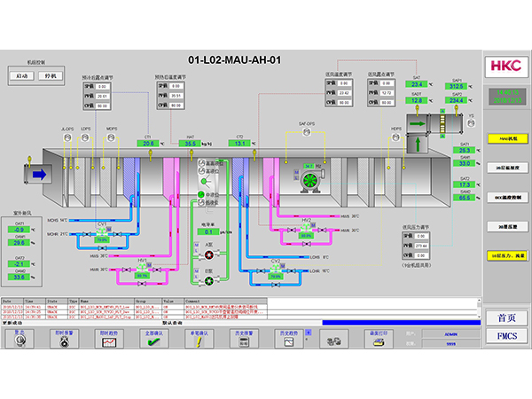The image size is (532, 399).
Task: Click SP value field in 预冷后露点调节
Action: (102, 87)
